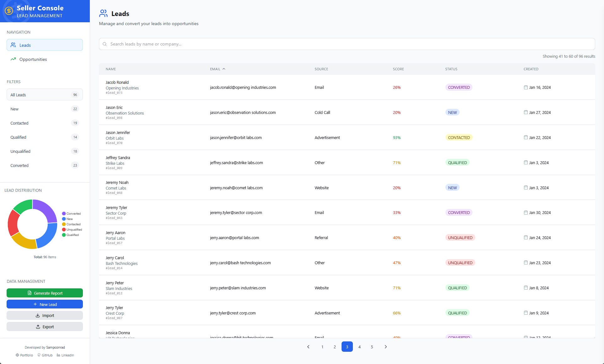Sort the table by Score column
This screenshot has height=364, width=604.
coord(398,69)
